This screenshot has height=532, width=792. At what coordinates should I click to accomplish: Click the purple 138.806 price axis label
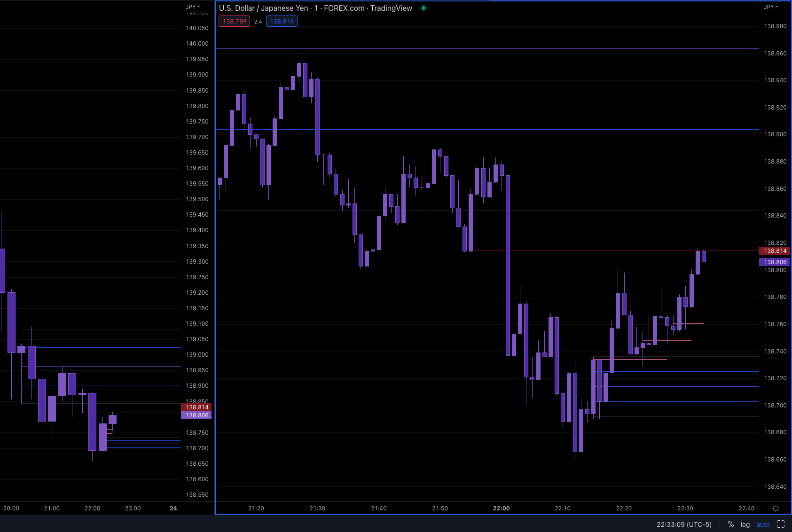pos(774,262)
